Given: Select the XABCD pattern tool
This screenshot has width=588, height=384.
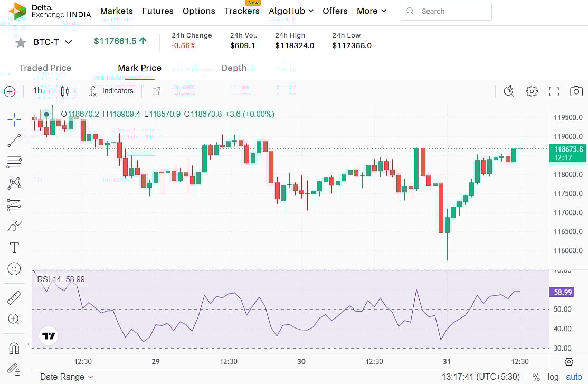Looking at the screenshot, I should [14, 183].
